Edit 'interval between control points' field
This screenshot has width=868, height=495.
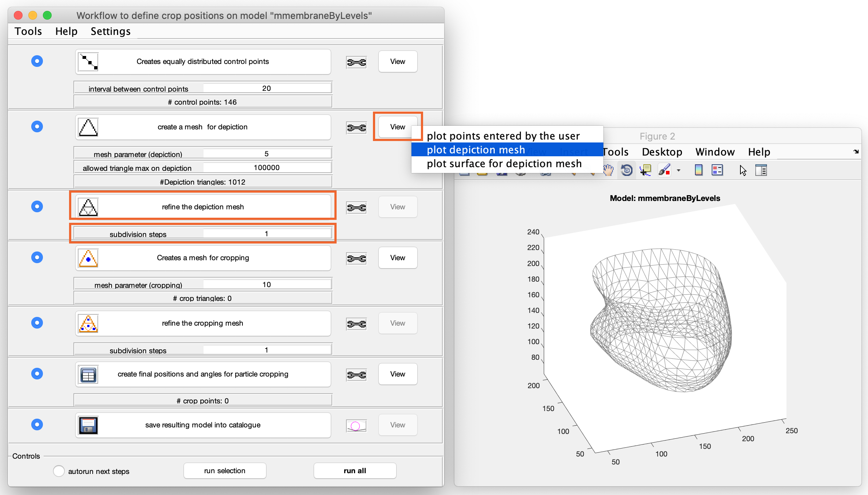[267, 88]
